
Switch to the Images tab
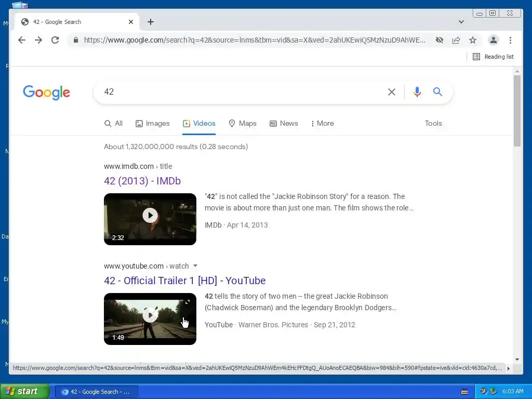[x=152, y=124]
